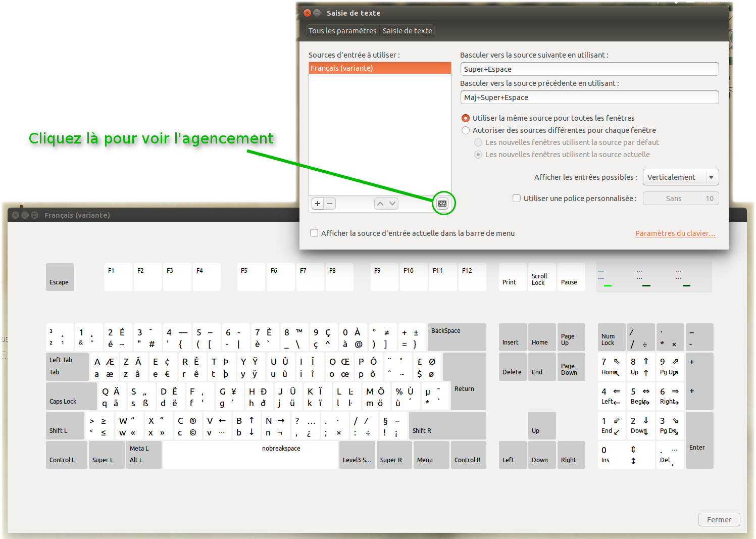Click Caps Lock key

coord(71,396)
